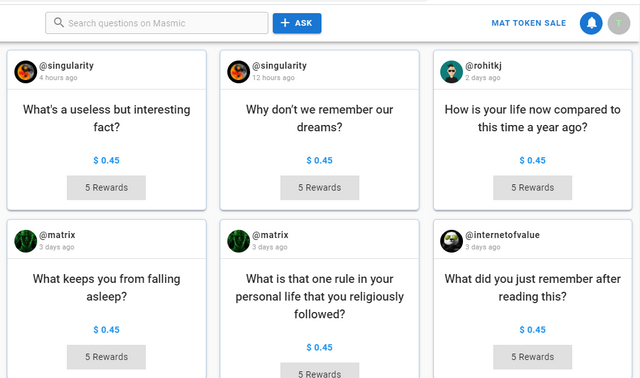This screenshot has width=640, height=378.
Task: Click $ 0.45 on falling asleep card
Action: click(x=107, y=330)
